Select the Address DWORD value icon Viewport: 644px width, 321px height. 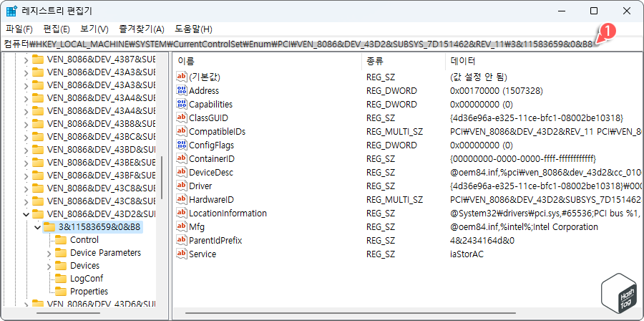point(182,90)
